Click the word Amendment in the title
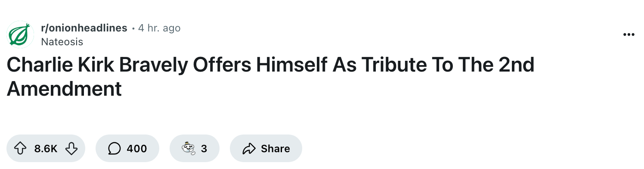The image size is (644, 169). pyautogui.click(x=64, y=89)
